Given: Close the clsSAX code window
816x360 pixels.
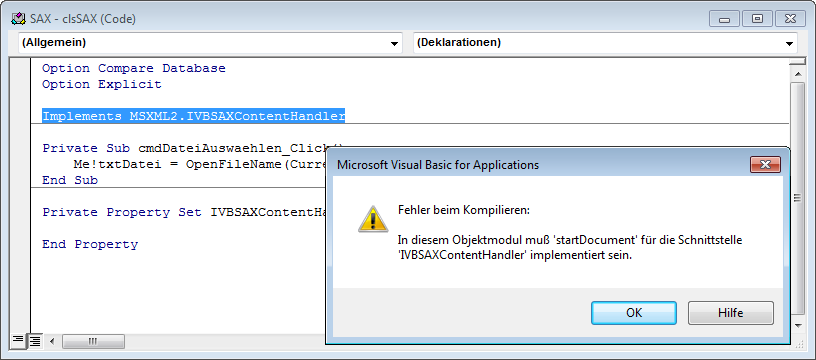Looking at the screenshot, I should click(790, 19).
